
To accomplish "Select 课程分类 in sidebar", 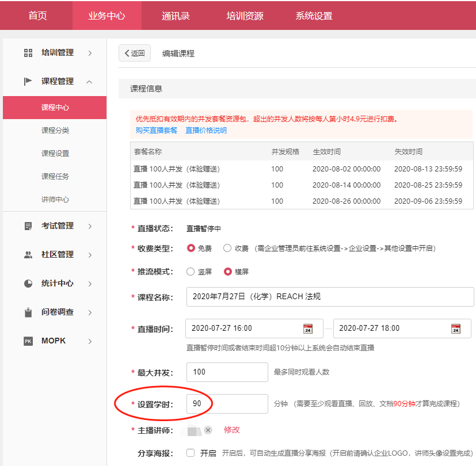I will coord(55,131).
